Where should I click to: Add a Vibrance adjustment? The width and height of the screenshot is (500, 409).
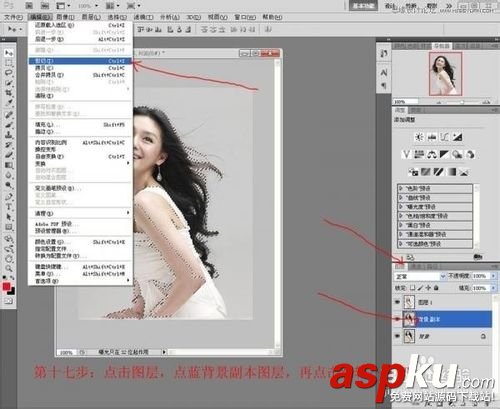pyautogui.click(x=406, y=154)
